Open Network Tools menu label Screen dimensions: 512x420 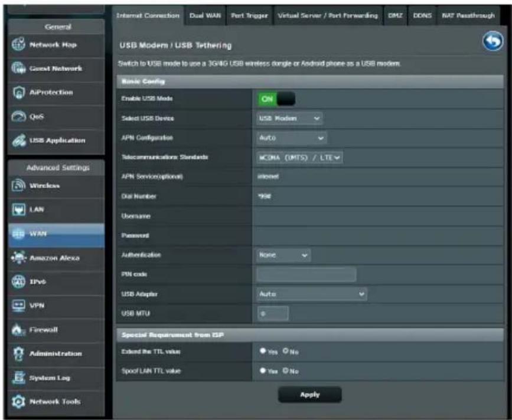[55, 402]
